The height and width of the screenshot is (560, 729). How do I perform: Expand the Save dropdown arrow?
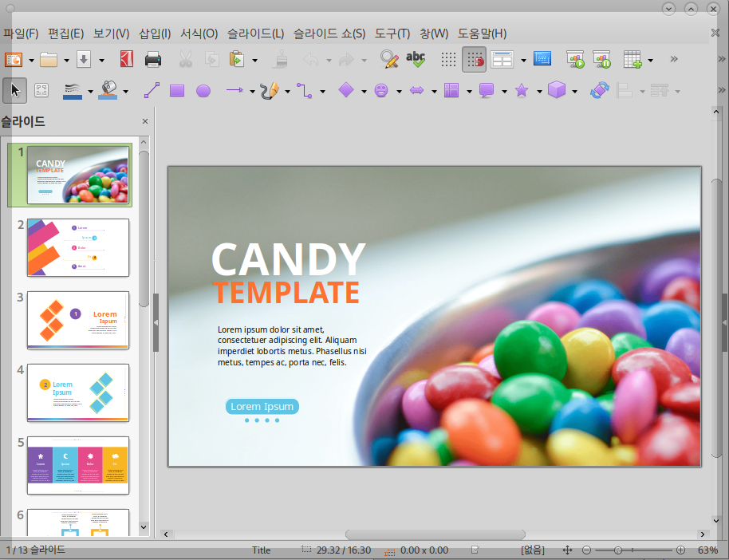[x=101, y=61]
